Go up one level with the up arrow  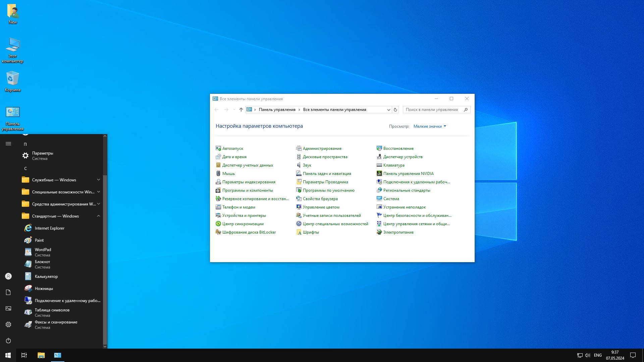point(241,110)
